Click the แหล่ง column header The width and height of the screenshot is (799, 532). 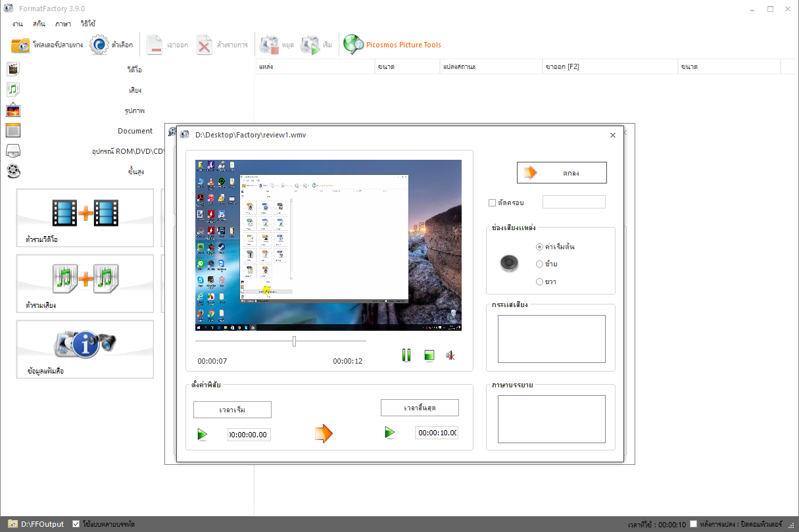[x=315, y=66]
